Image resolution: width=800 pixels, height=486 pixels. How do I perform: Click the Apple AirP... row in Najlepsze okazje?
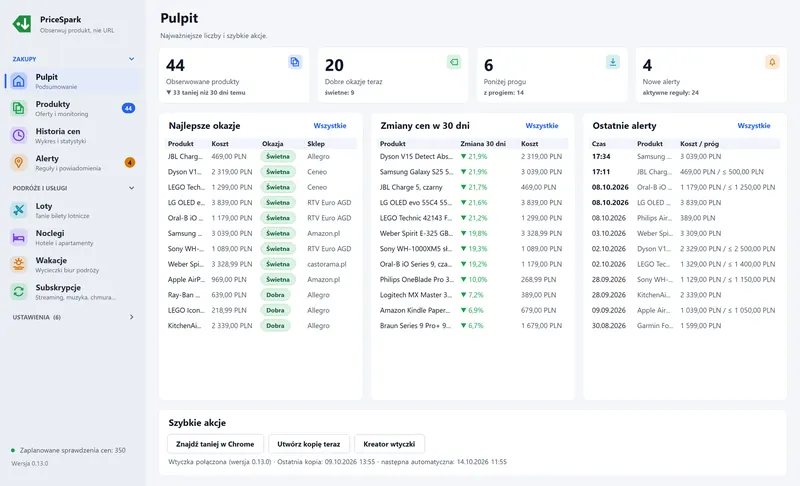click(x=261, y=279)
